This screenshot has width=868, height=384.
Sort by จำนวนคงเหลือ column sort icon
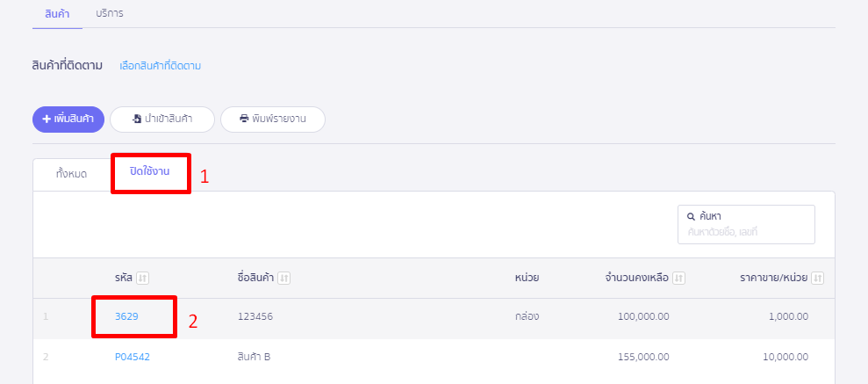pyautogui.click(x=679, y=278)
